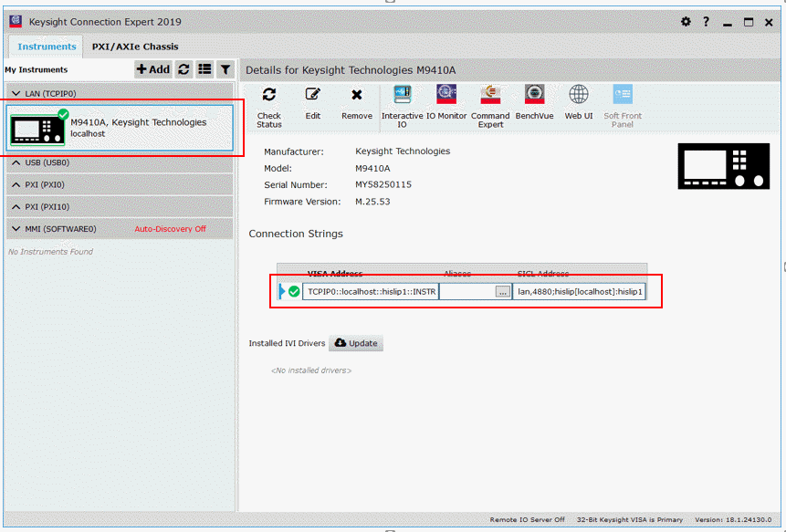Click the Edit instrument icon
The image size is (786, 532).
click(x=313, y=95)
